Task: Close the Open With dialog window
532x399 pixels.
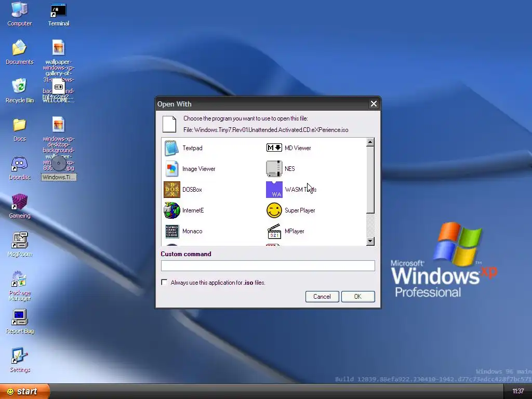Action: pos(374,104)
